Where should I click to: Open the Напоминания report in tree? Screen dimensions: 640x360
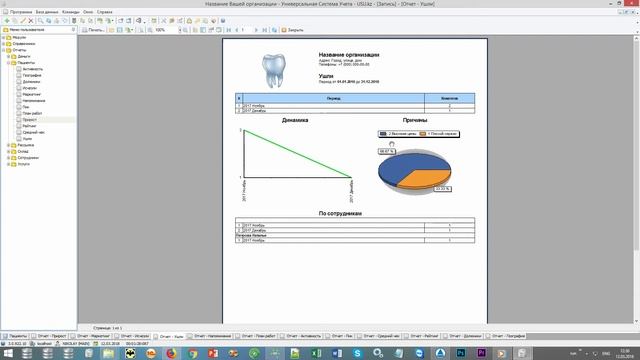[x=34, y=101]
